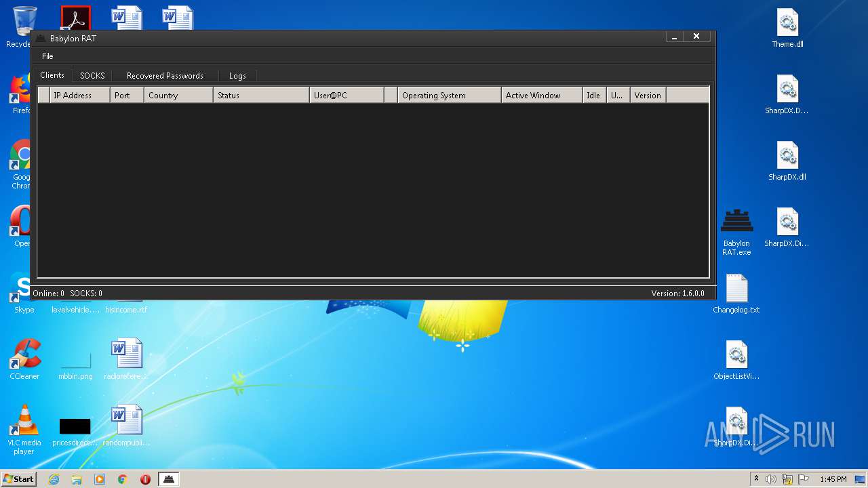Select the mbbin.png desktop file
Image resolution: width=868 pixels, height=488 pixels.
tap(75, 366)
